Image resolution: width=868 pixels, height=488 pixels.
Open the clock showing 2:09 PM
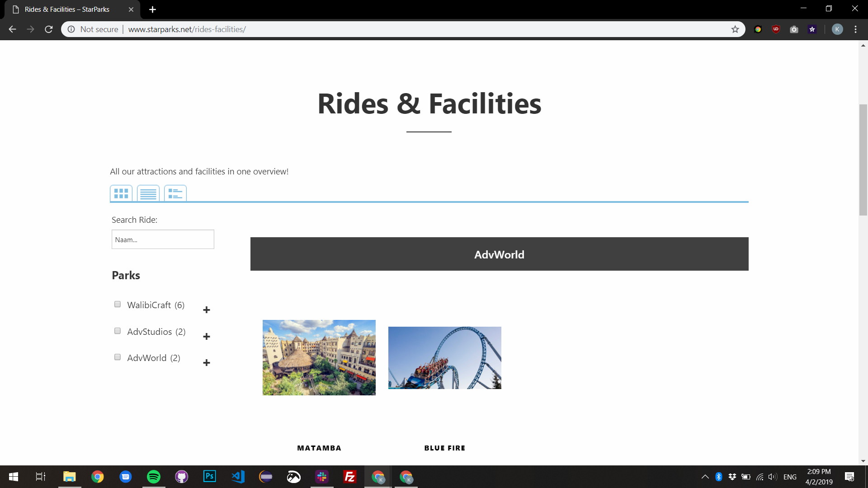tap(819, 477)
